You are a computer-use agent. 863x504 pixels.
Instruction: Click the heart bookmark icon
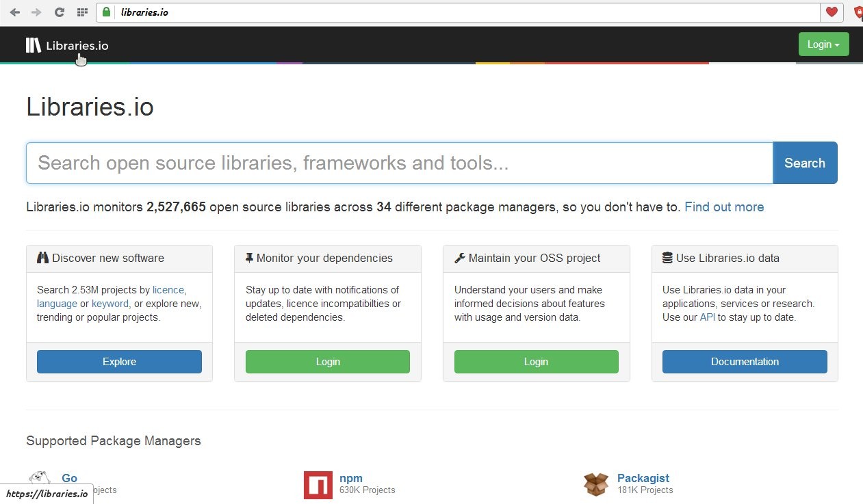point(832,12)
